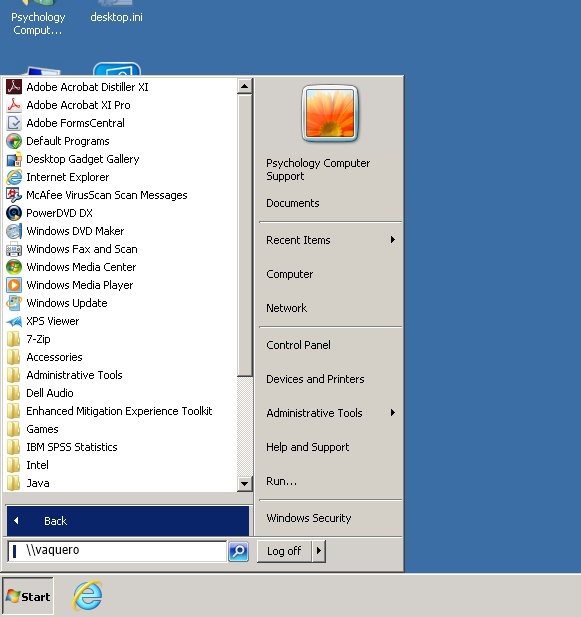Open the Run dialog

(281, 481)
